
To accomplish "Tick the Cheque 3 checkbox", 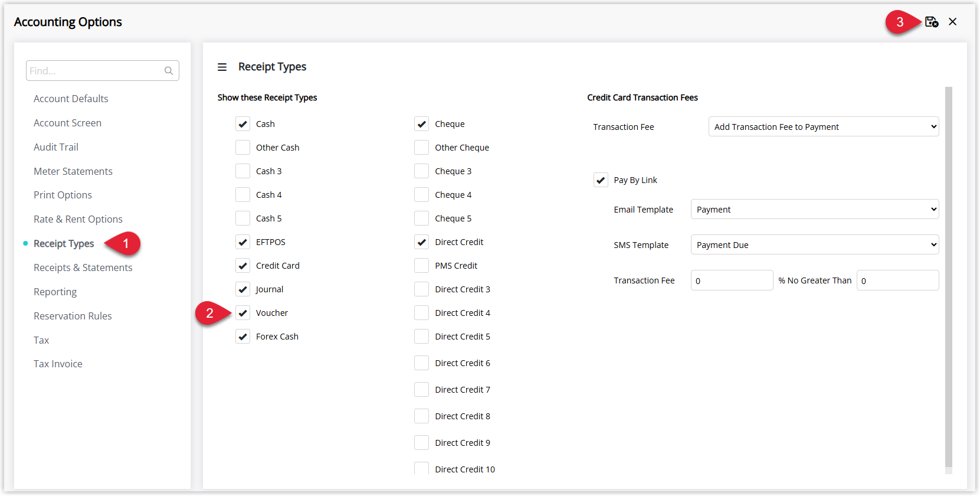I will click(x=421, y=171).
